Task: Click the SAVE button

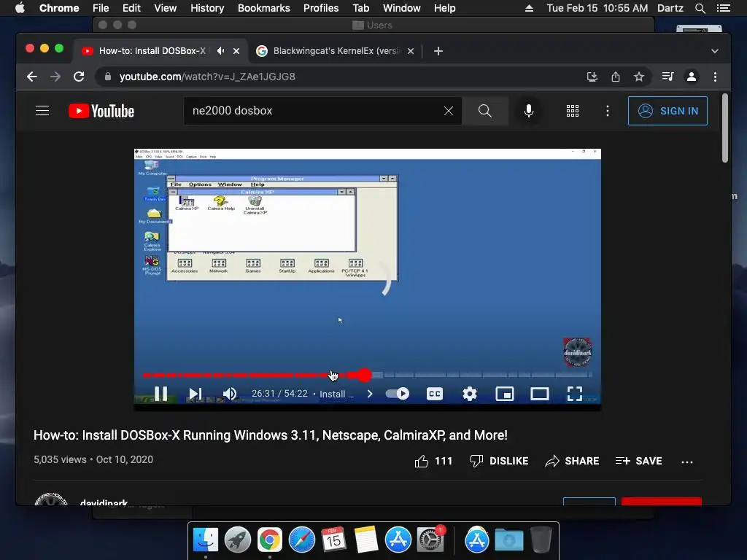Action: pyautogui.click(x=638, y=461)
